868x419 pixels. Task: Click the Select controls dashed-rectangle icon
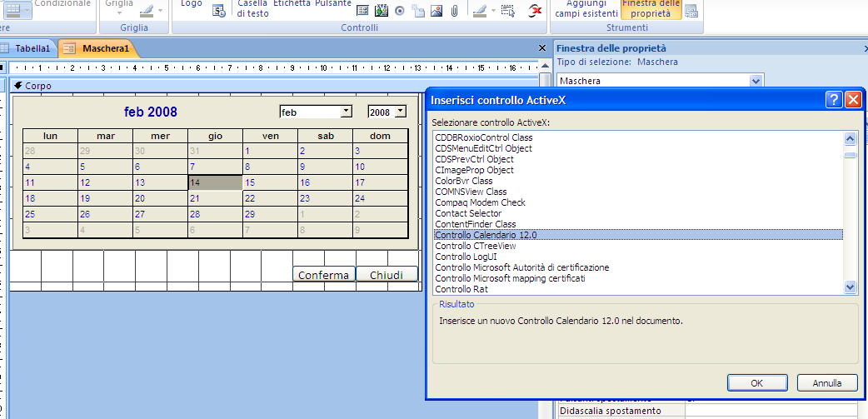tap(508, 11)
